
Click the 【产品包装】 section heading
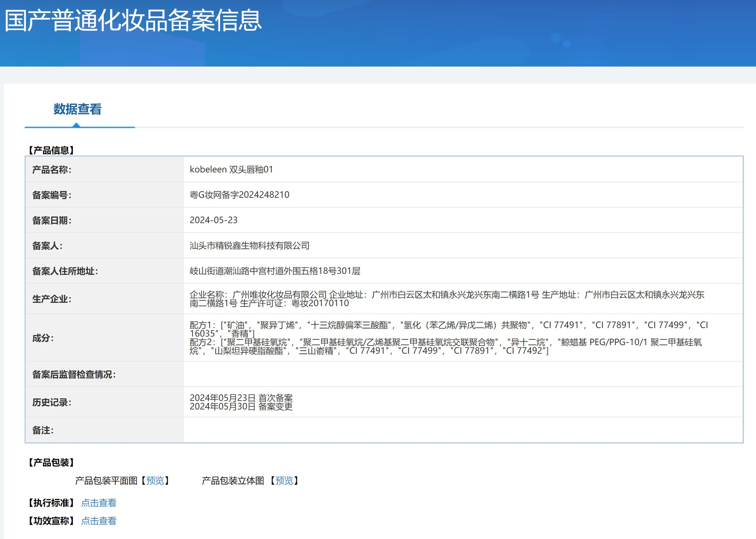click(x=51, y=463)
